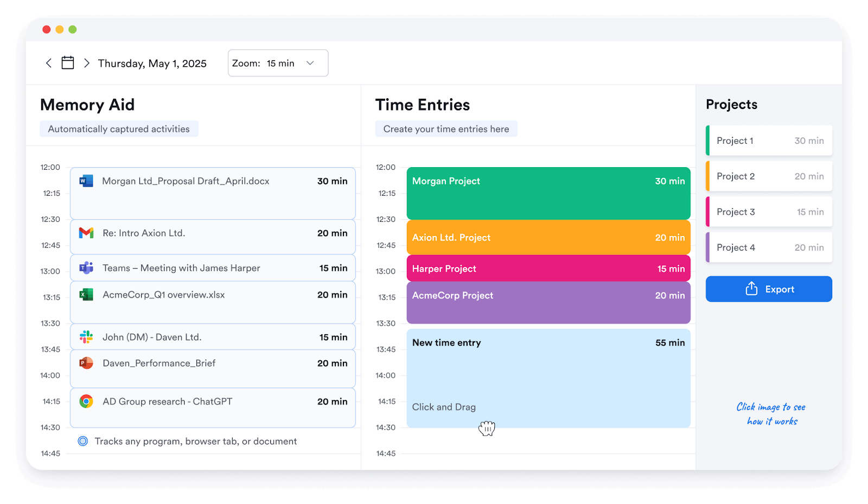
Task: Open the calendar date picker icon
Action: point(67,62)
